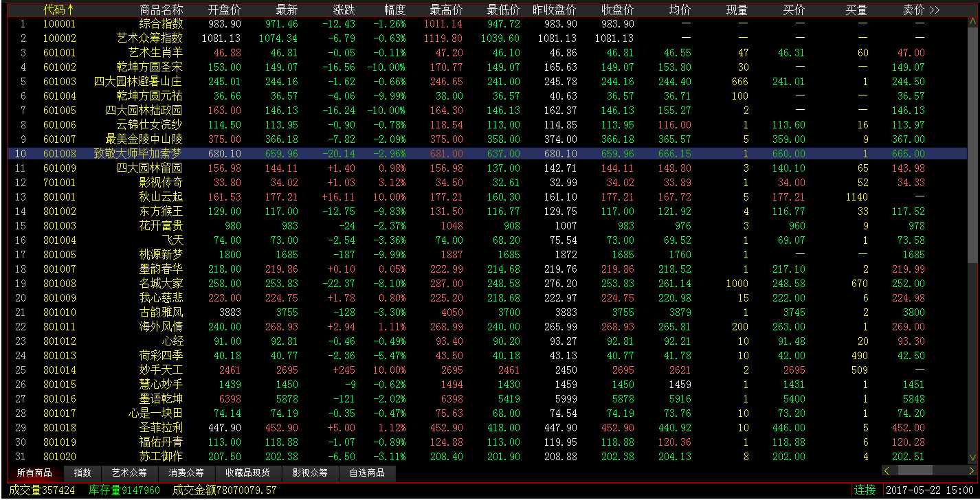Click the 买价 column header

click(794, 10)
